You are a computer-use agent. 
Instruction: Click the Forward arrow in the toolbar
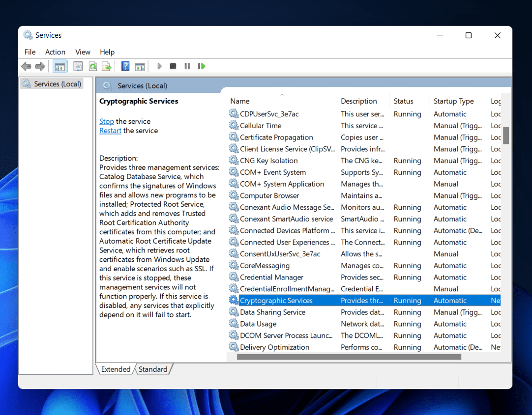[40, 66]
